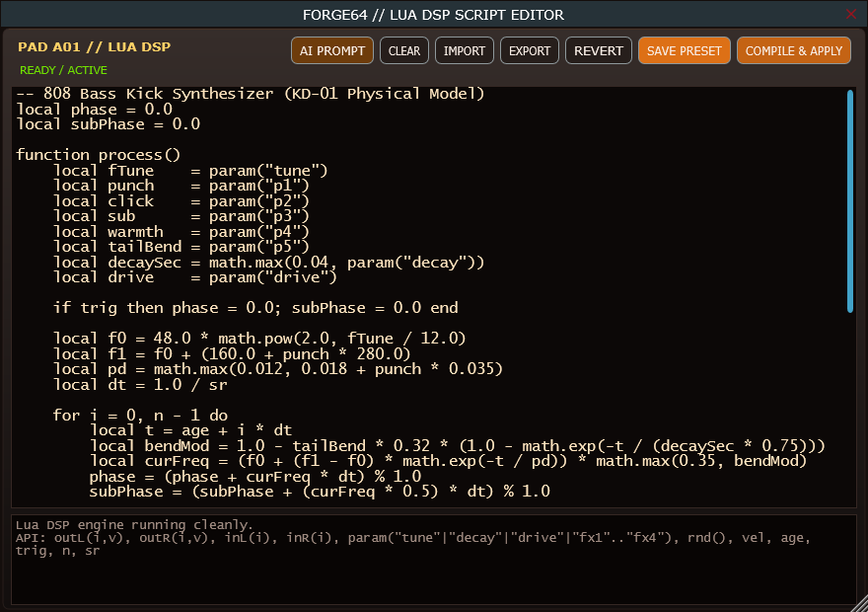Close the script editor with red X
868x612 pixels.
pos(851,15)
